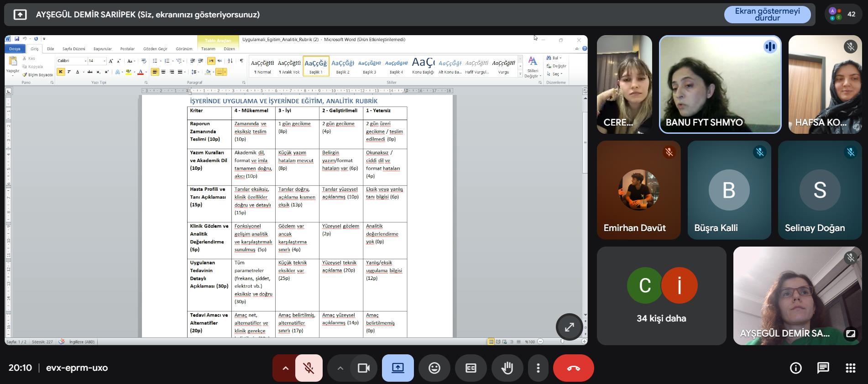Unmute the microphone
The width and height of the screenshot is (868, 384).
[309, 368]
